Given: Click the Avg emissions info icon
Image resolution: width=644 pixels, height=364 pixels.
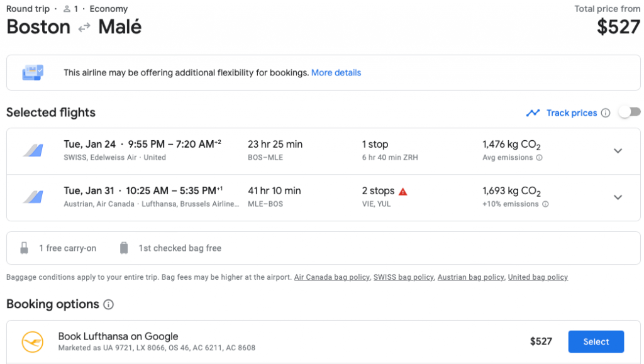Looking at the screenshot, I should click(539, 158).
